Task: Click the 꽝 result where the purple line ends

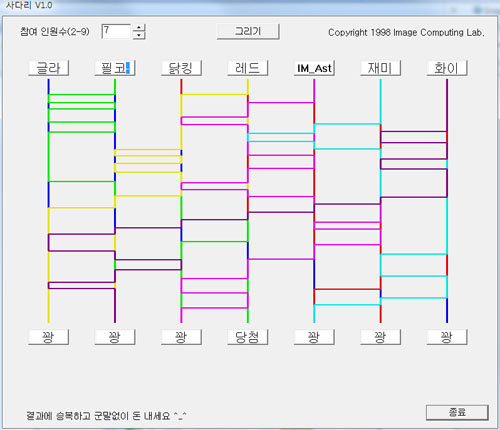Action: (115, 337)
